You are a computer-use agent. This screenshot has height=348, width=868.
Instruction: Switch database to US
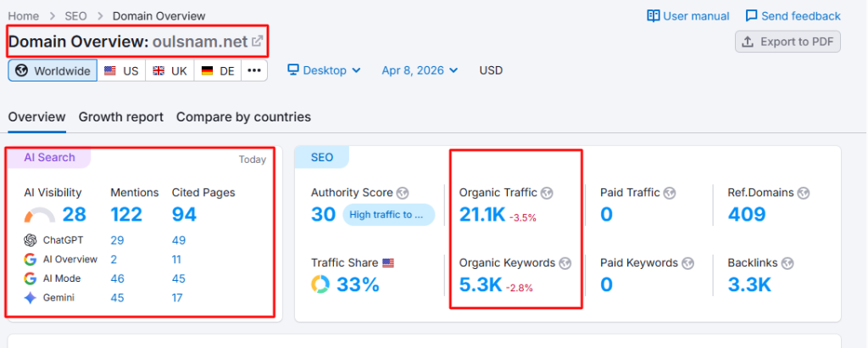pyautogui.click(x=121, y=70)
